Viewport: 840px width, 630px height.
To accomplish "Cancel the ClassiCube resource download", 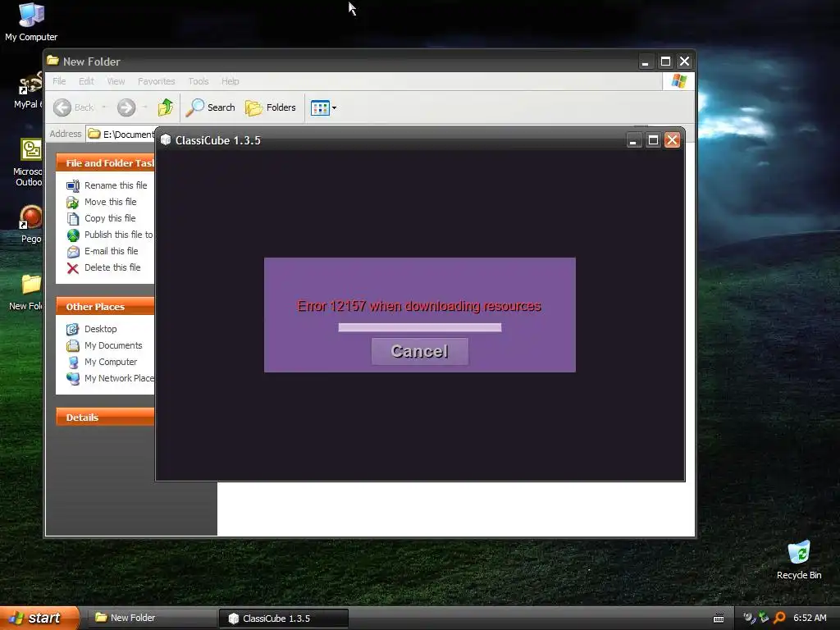I will click(x=419, y=351).
